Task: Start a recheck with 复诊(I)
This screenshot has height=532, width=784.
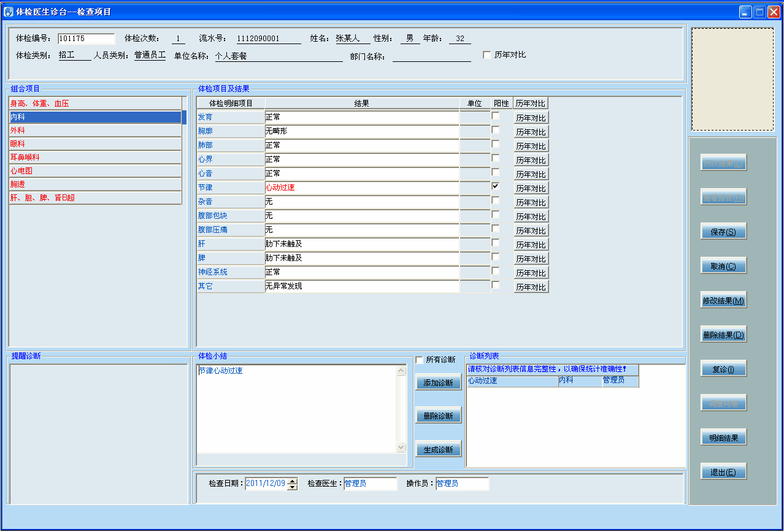Action: point(723,369)
